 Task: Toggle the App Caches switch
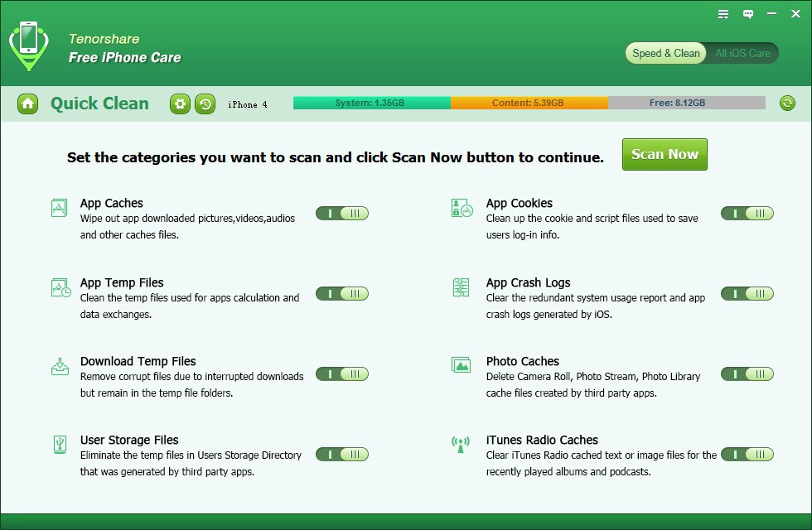click(x=341, y=214)
